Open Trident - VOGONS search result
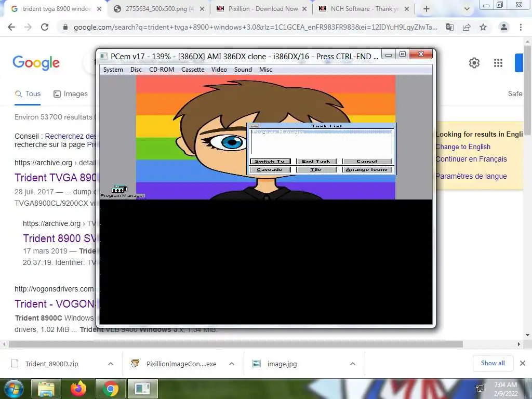532x399 pixels. pos(55,303)
